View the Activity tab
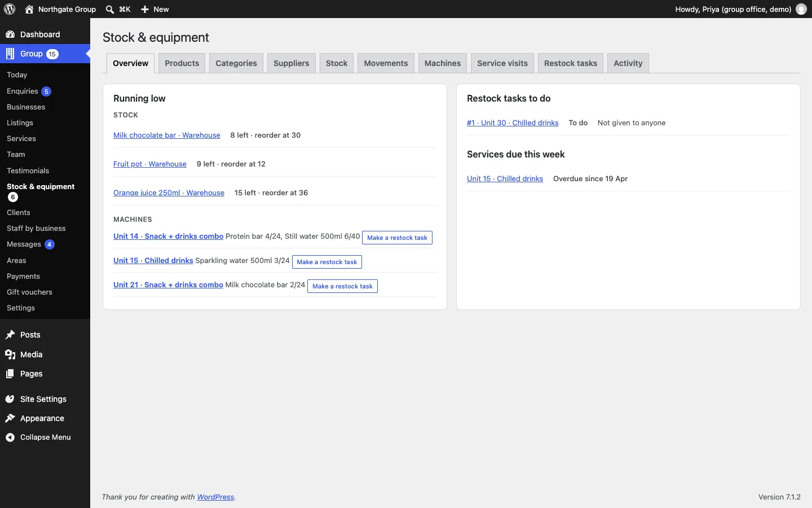Viewport: 812px width, 508px height. (x=628, y=63)
